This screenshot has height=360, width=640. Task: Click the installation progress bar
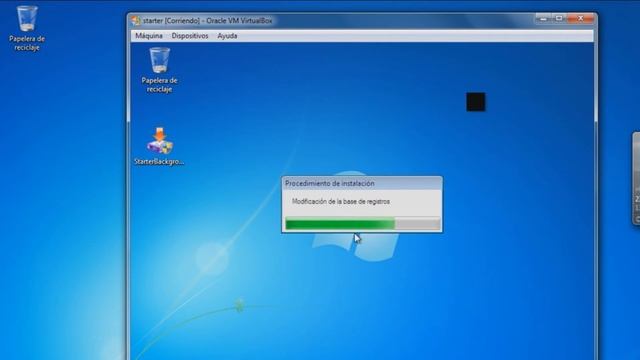tap(362, 224)
